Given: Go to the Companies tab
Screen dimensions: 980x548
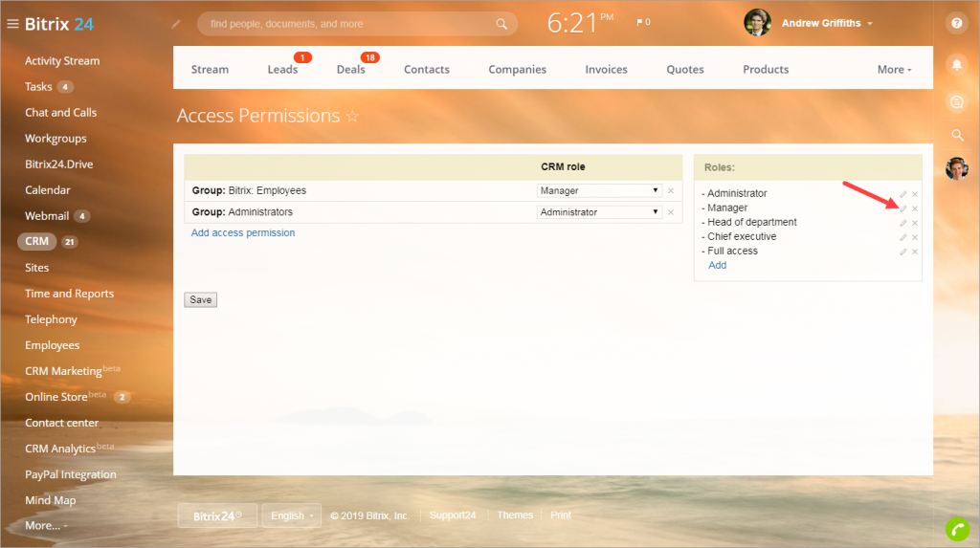Looking at the screenshot, I should click(x=517, y=70).
